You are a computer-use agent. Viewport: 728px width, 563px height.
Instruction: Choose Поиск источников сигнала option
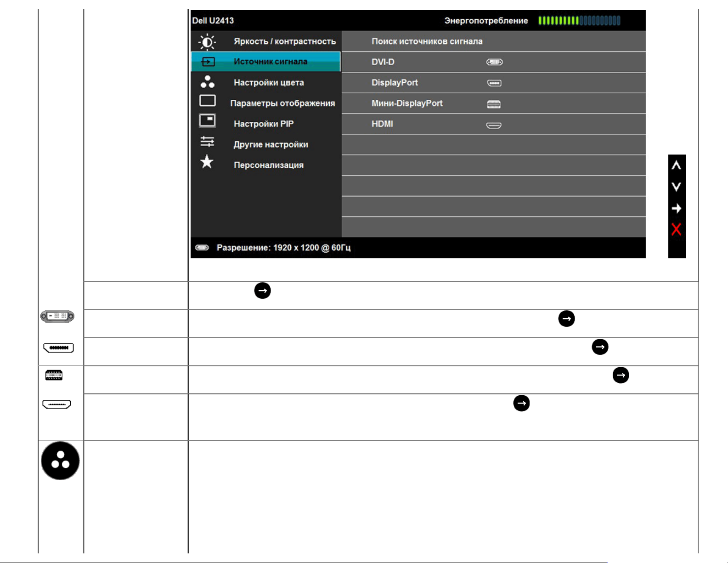pyautogui.click(x=427, y=41)
